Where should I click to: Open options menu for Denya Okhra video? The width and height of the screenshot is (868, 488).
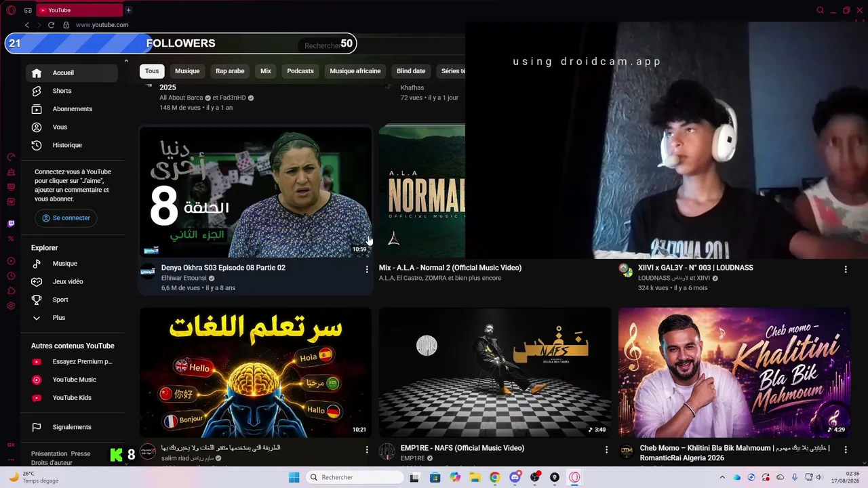tap(367, 270)
